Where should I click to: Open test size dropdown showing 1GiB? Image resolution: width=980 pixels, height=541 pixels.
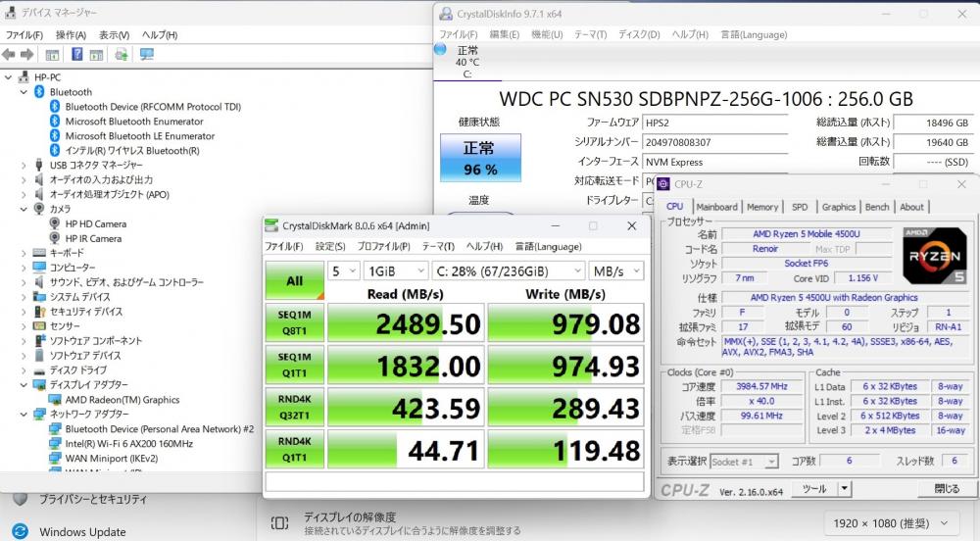coord(396,271)
